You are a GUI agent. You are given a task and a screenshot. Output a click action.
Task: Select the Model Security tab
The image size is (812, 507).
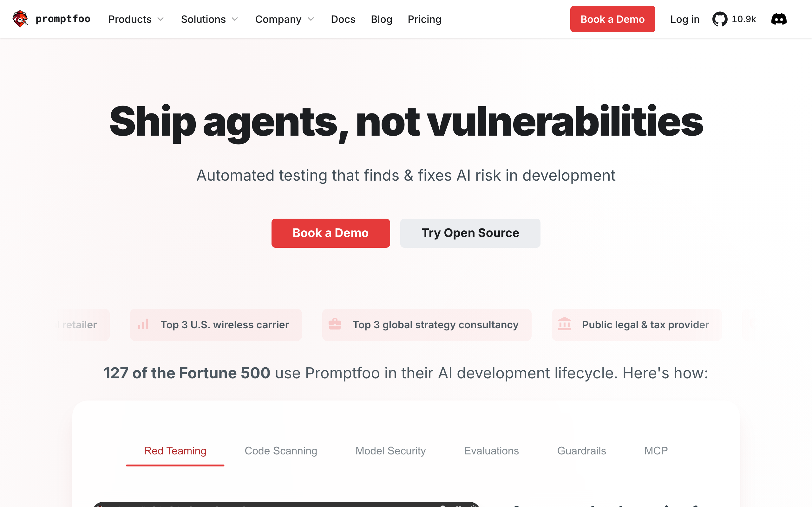390,451
